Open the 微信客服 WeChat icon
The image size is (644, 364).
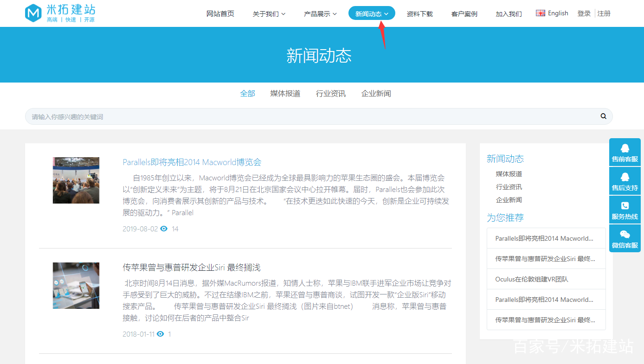tap(625, 234)
